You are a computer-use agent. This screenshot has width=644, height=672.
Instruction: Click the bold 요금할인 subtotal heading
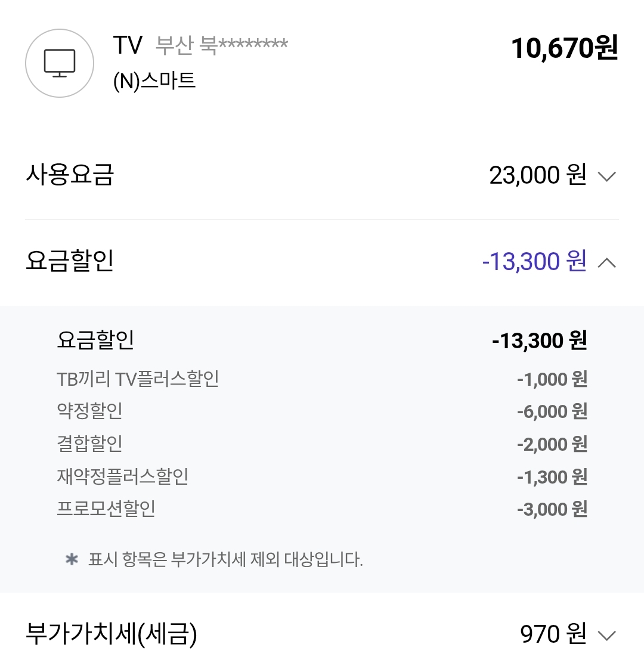pos(95,340)
